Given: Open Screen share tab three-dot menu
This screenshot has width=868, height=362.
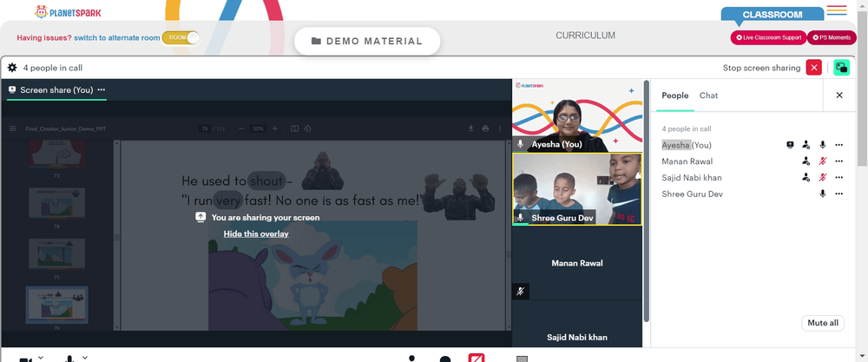Looking at the screenshot, I should click(x=102, y=89).
